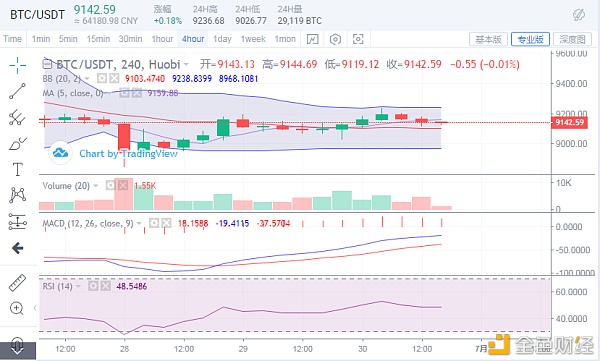Expand the Volume (20) dropdown arrow
The image size is (600, 361).
96,186
